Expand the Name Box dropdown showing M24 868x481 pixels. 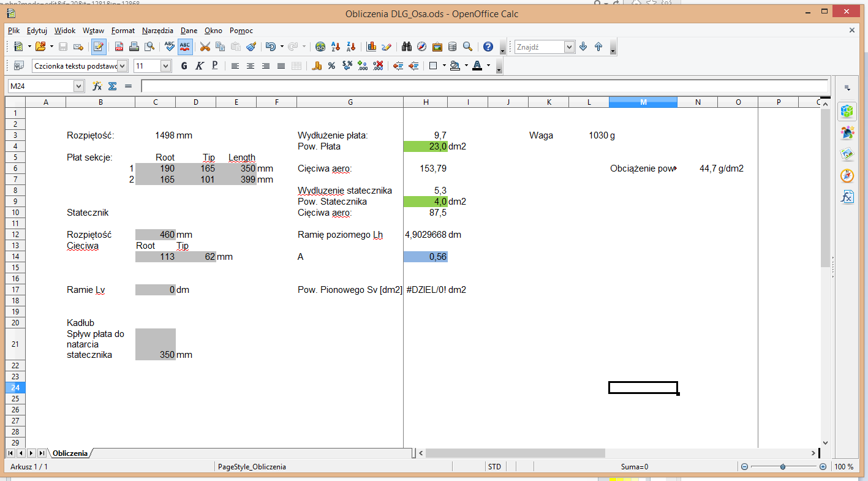pyautogui.click(x=78, y=86)
